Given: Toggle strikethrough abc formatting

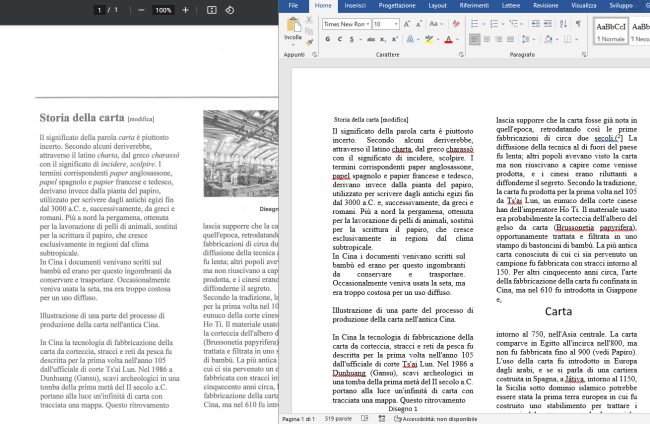Looking at the screenshot, I should pos(371,39).
